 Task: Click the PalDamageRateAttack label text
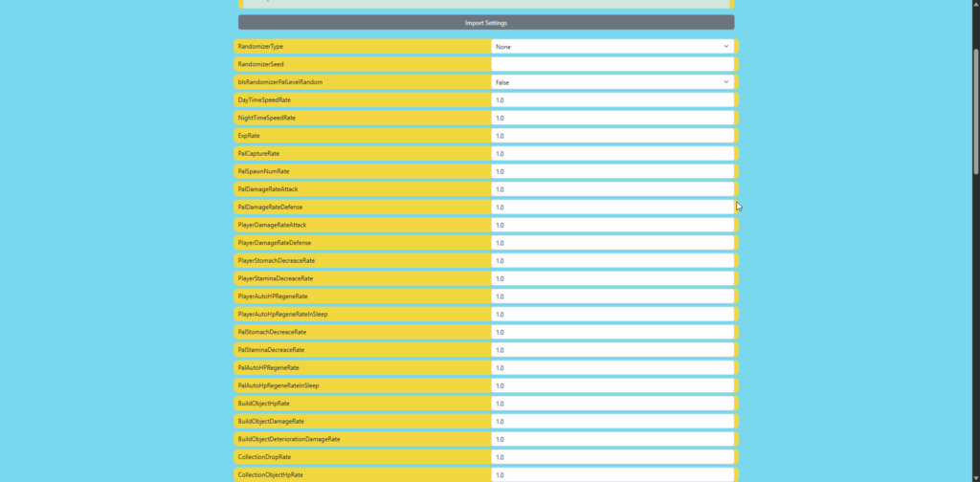tap(268, 189)
